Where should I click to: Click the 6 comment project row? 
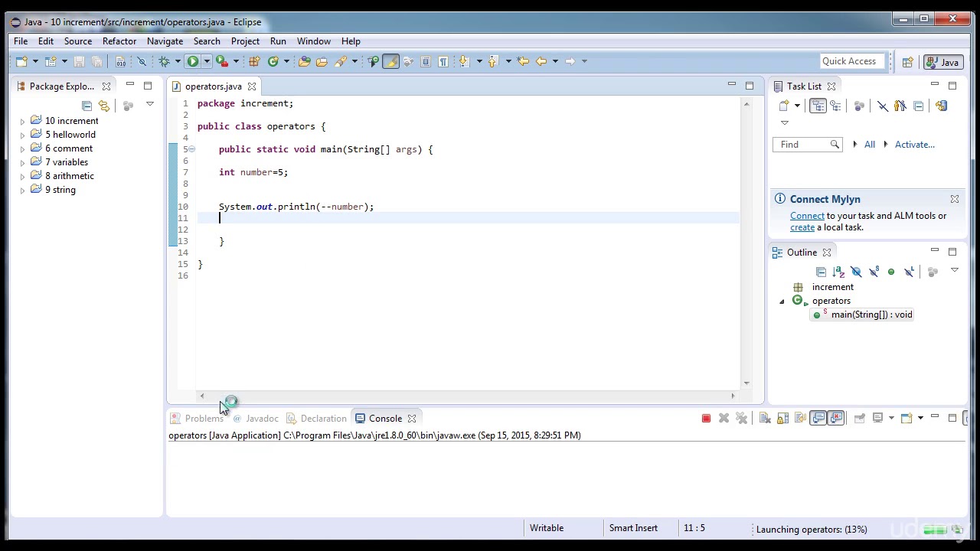pyautogui.click(x=68, y=148)
